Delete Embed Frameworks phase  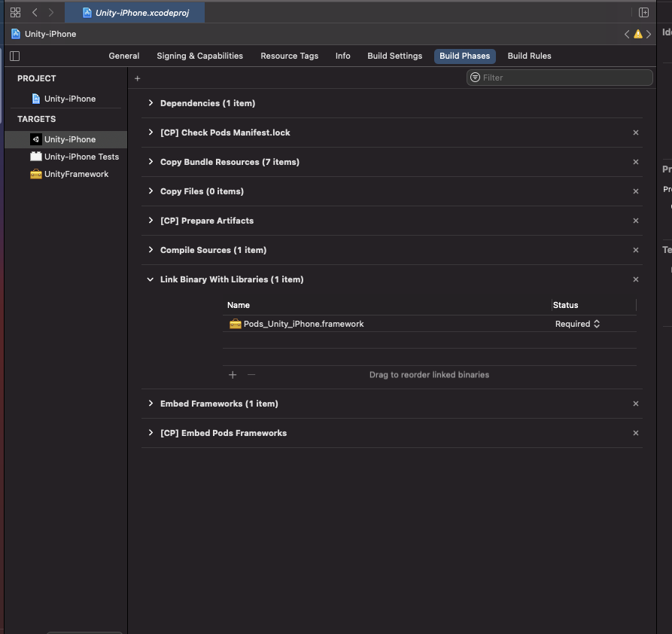click(x=636, y=404)
